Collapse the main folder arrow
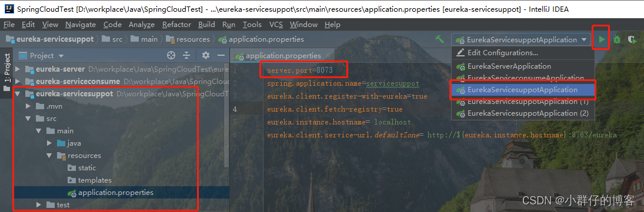This screenshot has width=644, height=212. [39, 131]
